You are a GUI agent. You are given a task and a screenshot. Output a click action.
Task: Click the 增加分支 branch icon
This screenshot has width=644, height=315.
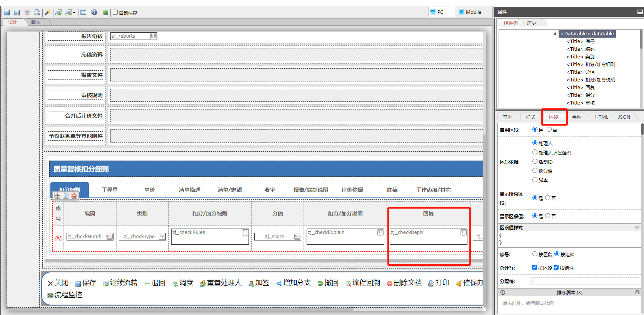(x=279, y=283)
